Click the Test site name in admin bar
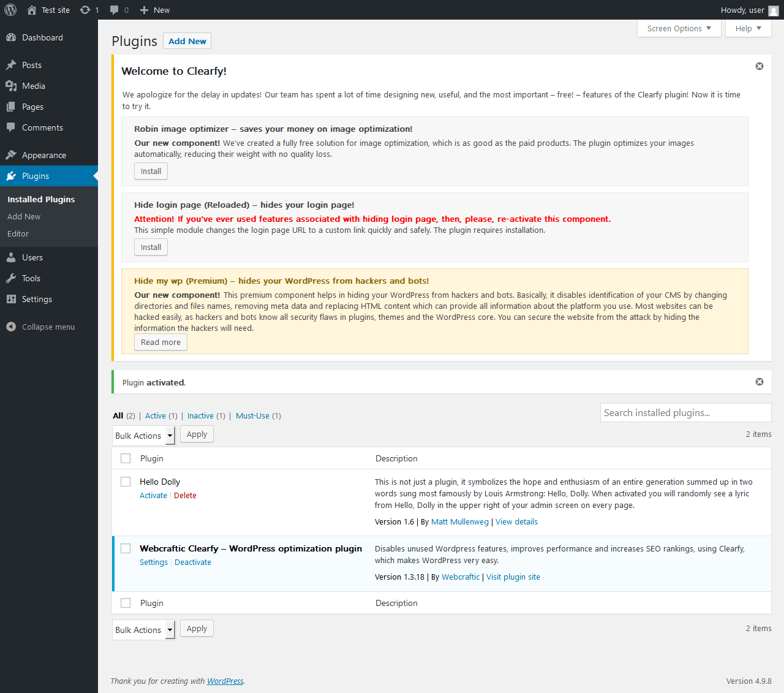 (x=56, y=10)
